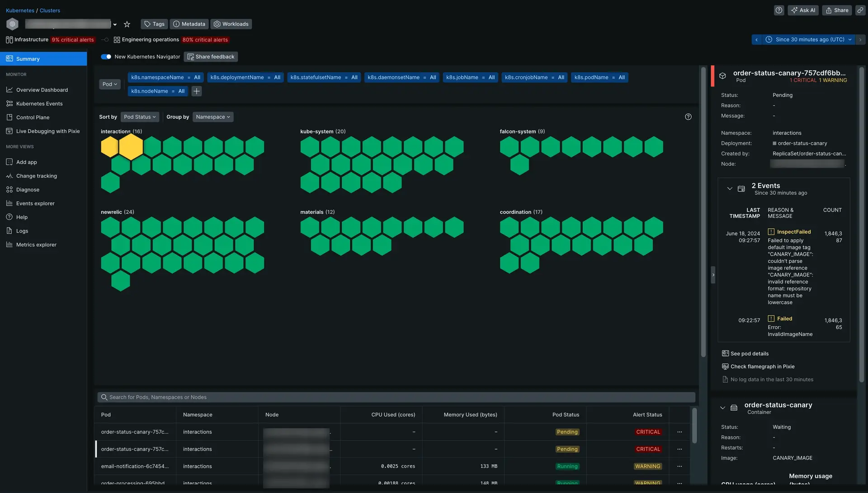Open the time range picker dropdown

(x=809, y=40)
